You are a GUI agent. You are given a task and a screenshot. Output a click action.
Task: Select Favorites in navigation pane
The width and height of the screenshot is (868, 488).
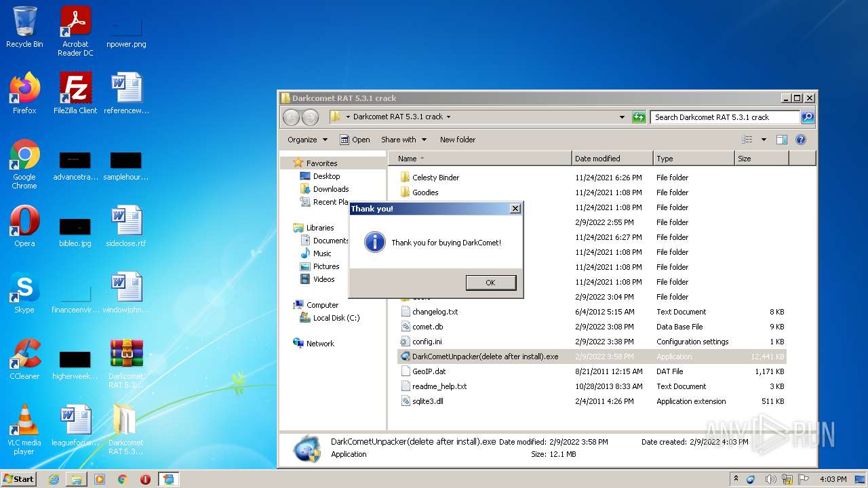321,163
